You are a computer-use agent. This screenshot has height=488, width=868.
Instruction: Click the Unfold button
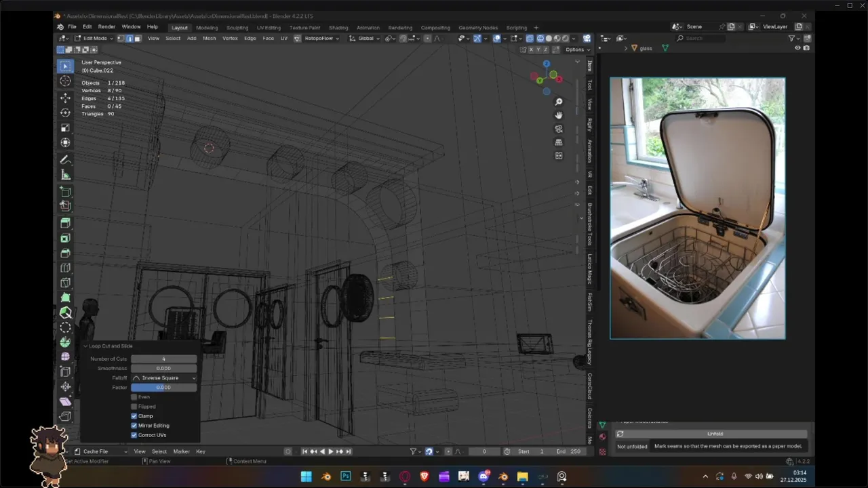pos(715,434)
